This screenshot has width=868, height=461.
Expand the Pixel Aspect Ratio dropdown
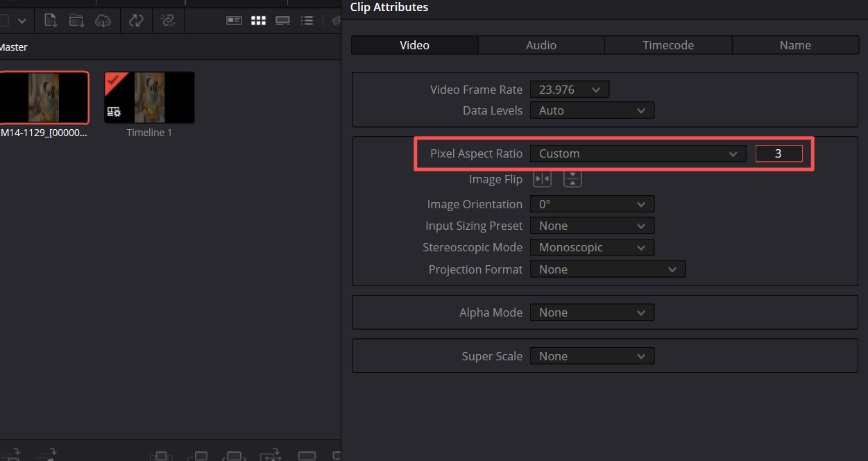click(638, 153)
